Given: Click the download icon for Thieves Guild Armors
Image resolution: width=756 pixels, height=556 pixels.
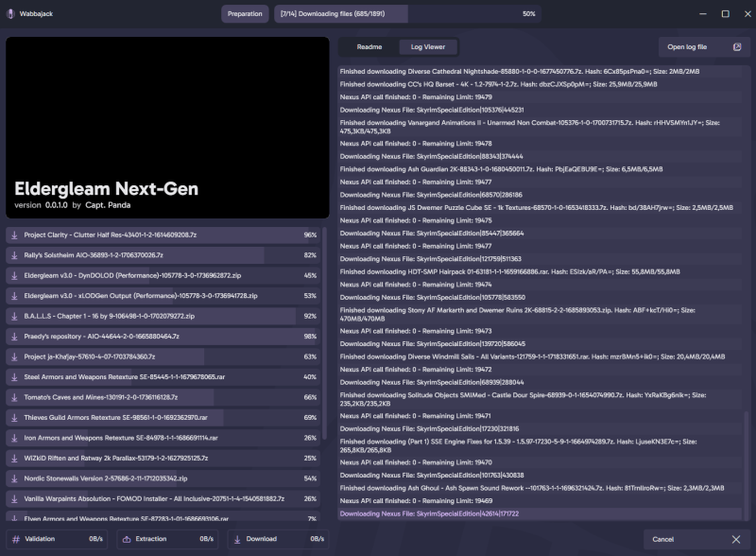Looking at the screenshot, I should point(14,418).
